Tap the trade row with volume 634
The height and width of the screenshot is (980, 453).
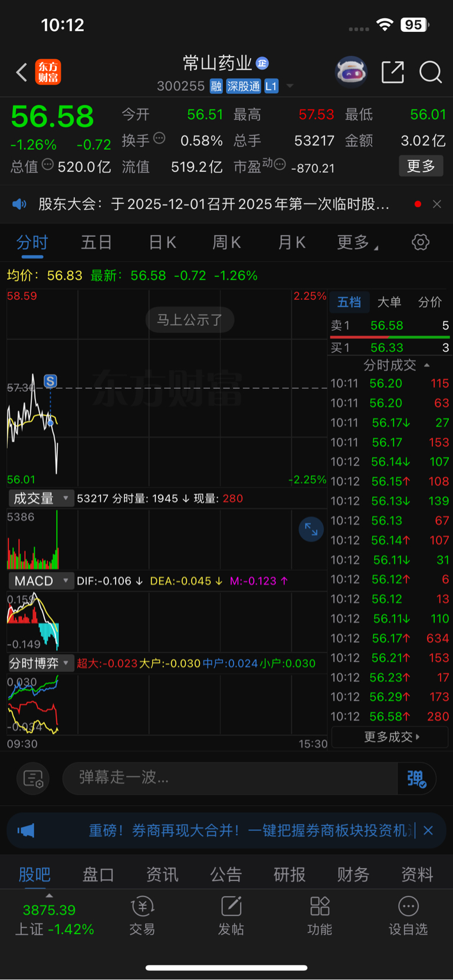tap(389, 638)
